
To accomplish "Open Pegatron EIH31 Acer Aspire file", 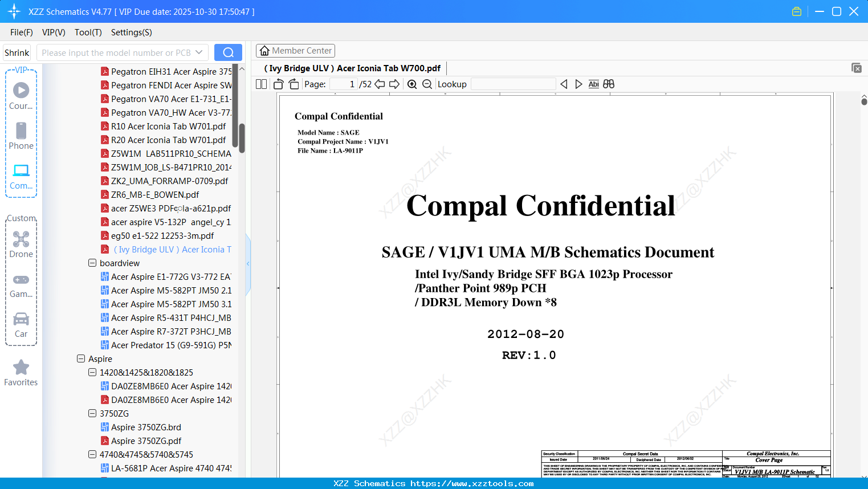I will pos(166,72).
